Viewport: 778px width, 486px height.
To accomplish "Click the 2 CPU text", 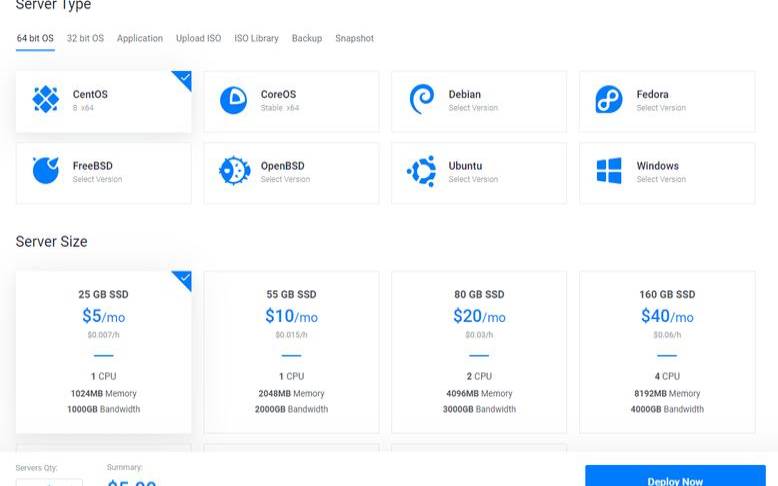I will click(479, 376).
